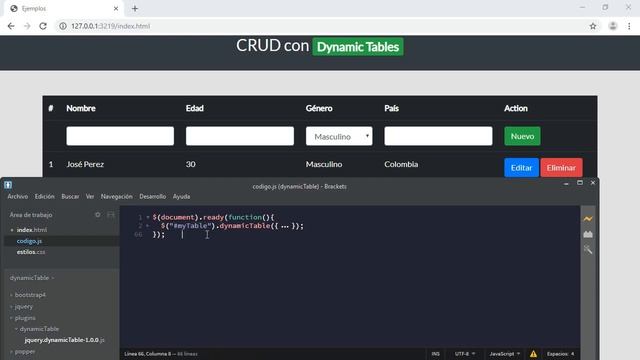Click Eliminar for José Perez row
Screen dimensions: 640x360
pos(561,167)
